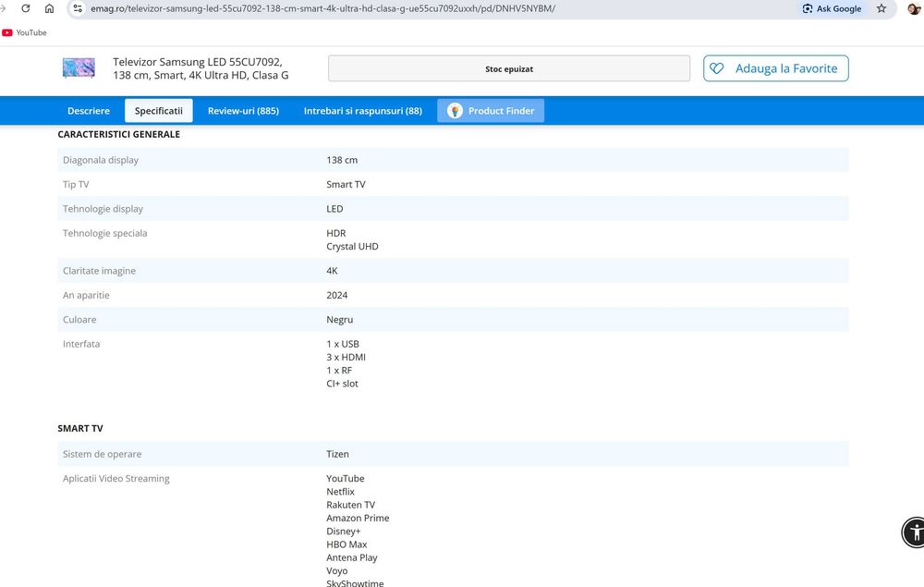Click the 'Sistem de operare' label
The height and width of the screenshot is (587, 924).
[x=102, y=454]
